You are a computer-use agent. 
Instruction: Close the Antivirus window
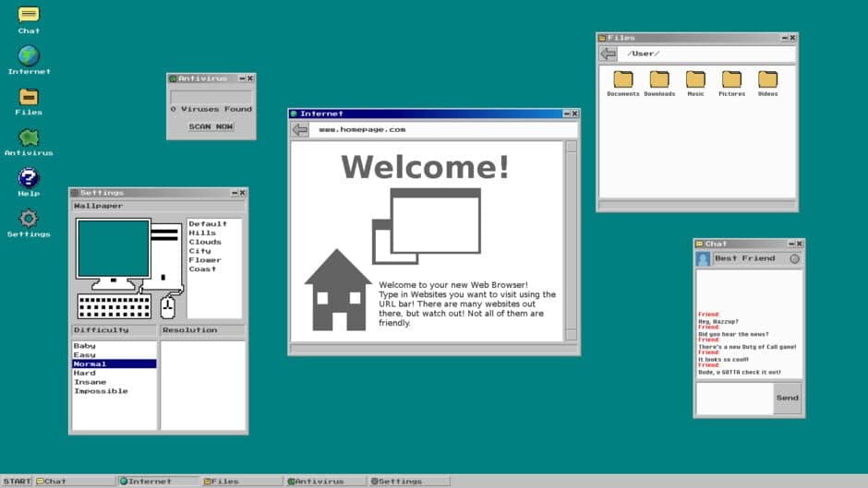(250, 78)
